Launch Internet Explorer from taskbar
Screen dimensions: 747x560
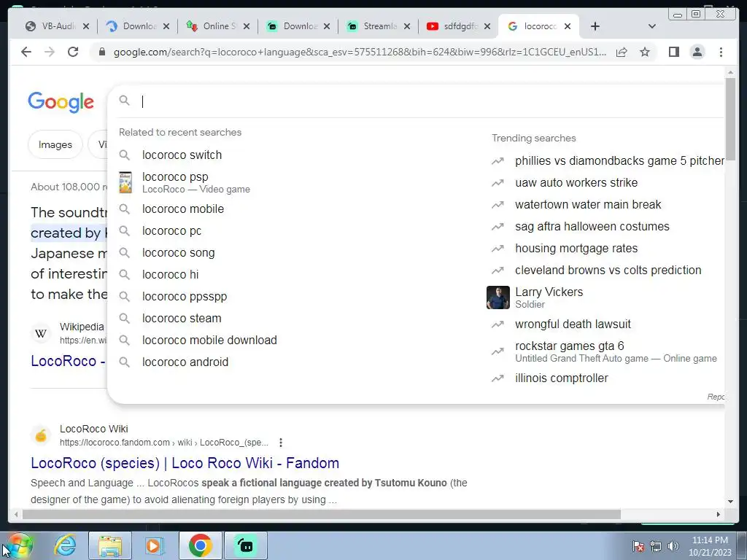65,545
